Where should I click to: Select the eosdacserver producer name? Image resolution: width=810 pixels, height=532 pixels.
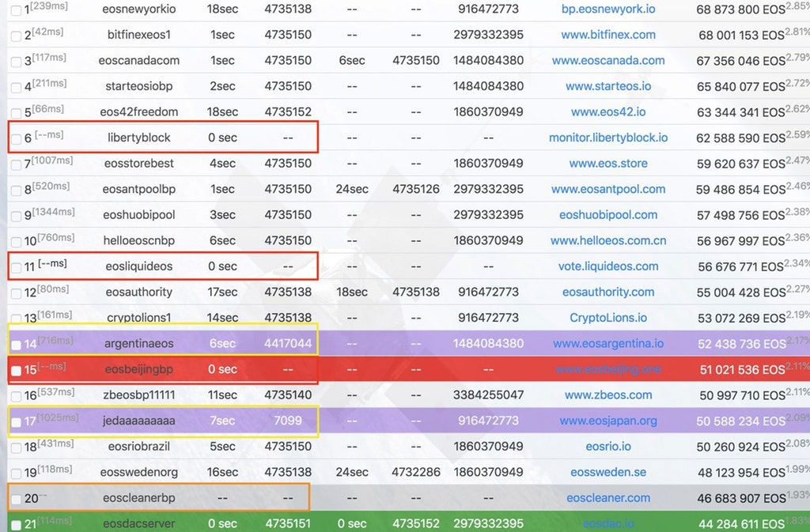139,524
